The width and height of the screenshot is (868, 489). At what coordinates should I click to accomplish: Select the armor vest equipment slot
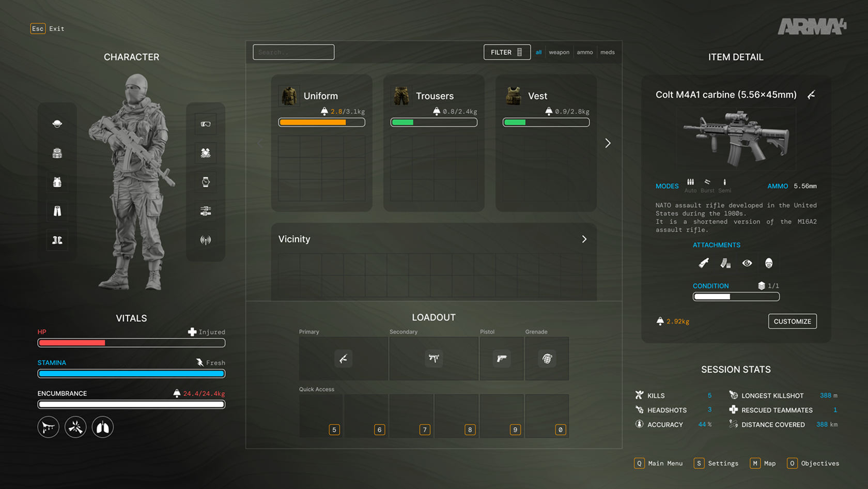(57, 182)
